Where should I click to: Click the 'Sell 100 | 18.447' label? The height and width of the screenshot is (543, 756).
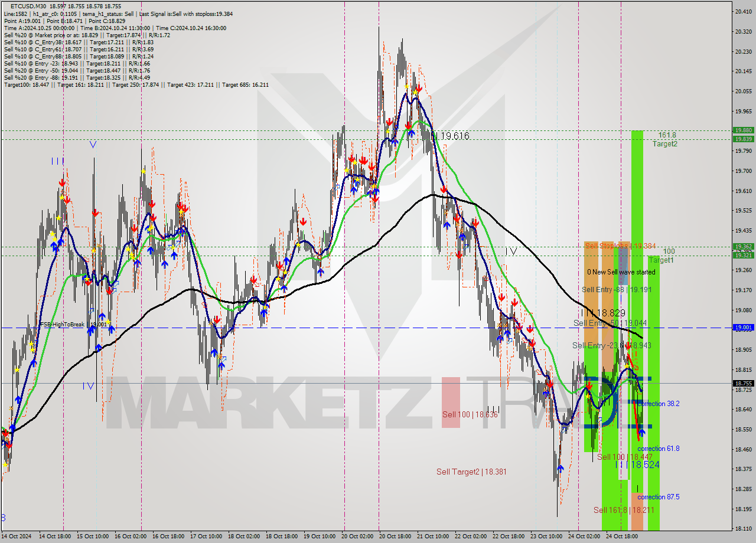[625, 457]
